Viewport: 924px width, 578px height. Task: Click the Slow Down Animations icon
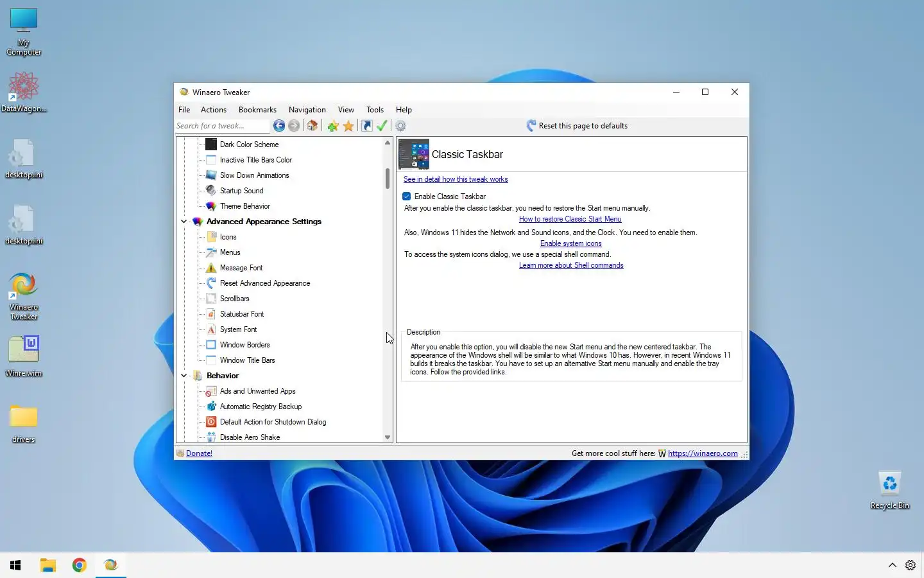(211, 175)
